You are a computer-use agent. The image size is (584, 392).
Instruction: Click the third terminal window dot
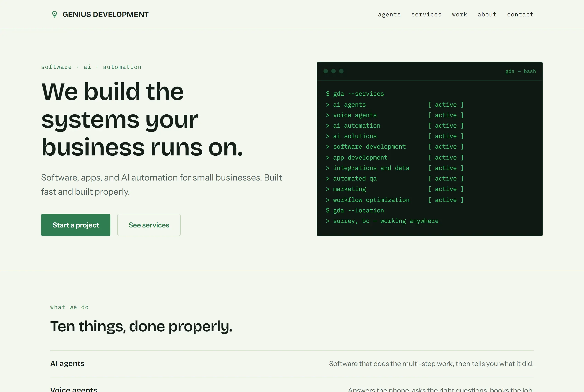point(341,71)
